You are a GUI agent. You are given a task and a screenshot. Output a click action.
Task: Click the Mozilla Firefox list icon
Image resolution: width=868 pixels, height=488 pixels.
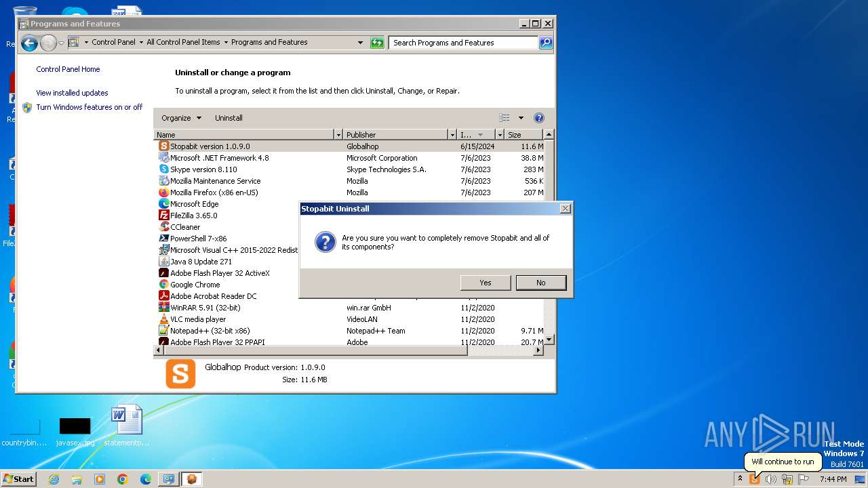tap(163, 192)
